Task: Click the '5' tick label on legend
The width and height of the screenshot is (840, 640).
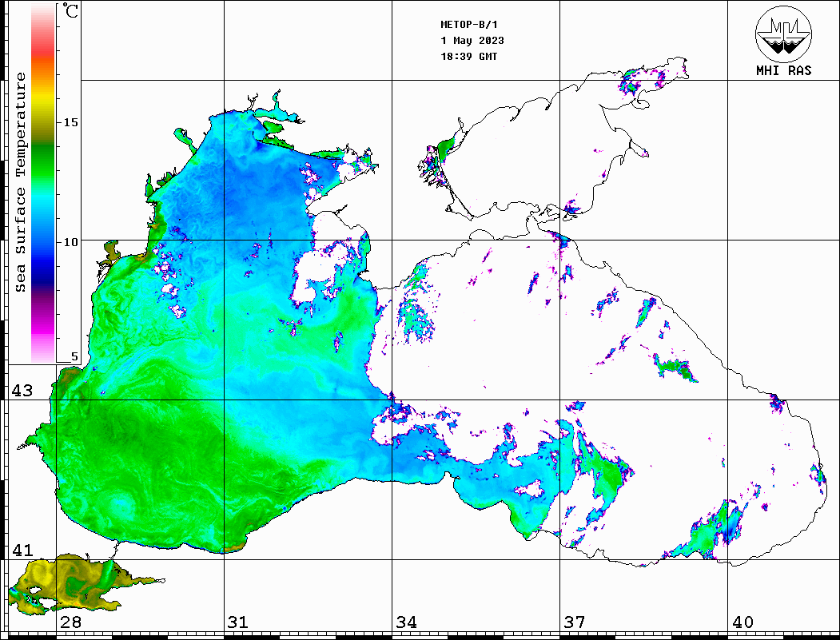Action: [x=74, y=356]
